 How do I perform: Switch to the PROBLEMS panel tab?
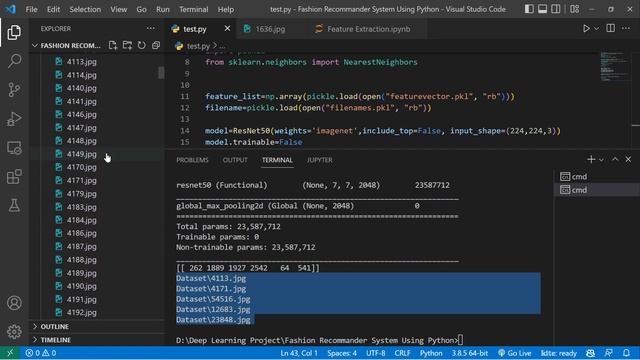[192, 160]
